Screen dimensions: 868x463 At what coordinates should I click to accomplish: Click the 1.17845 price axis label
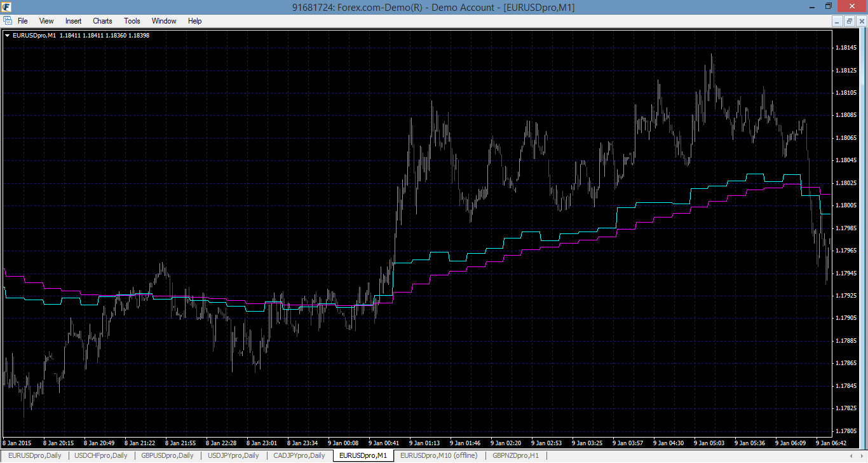(845, 386)
